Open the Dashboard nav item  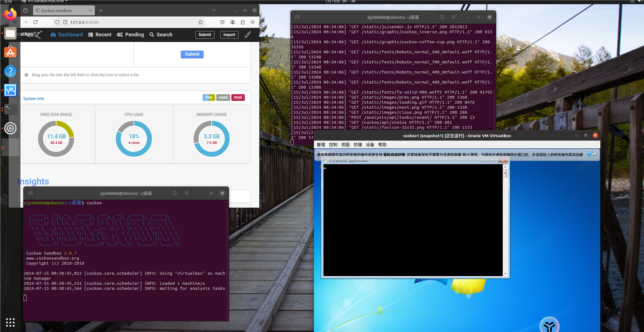[67, 35]
